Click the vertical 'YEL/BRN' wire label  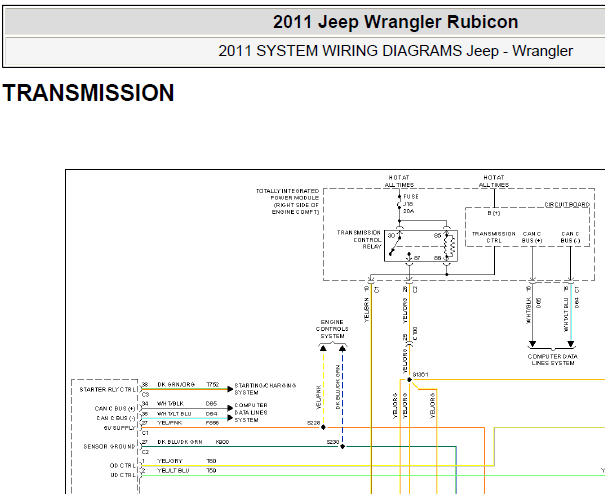367,310
